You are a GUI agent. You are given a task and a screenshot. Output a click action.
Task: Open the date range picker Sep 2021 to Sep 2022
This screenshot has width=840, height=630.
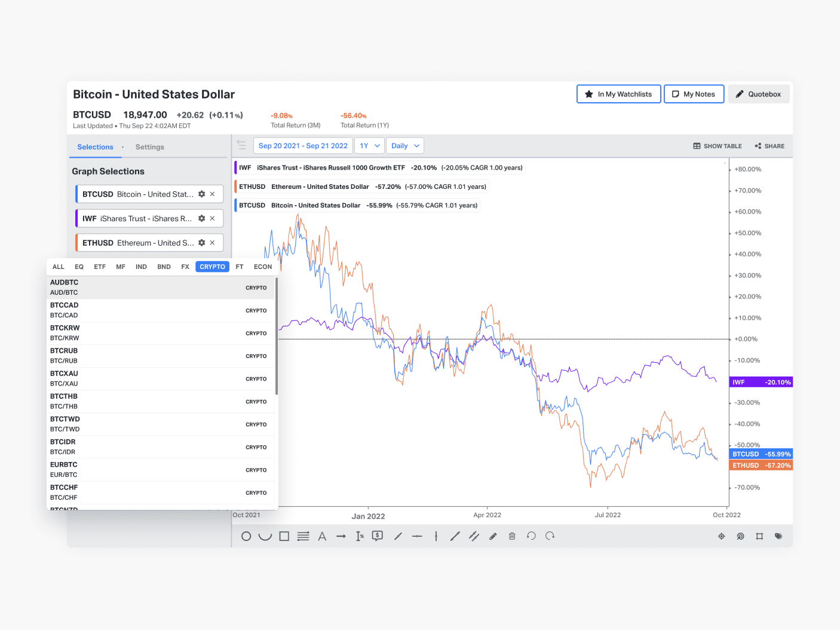(302, 145)
